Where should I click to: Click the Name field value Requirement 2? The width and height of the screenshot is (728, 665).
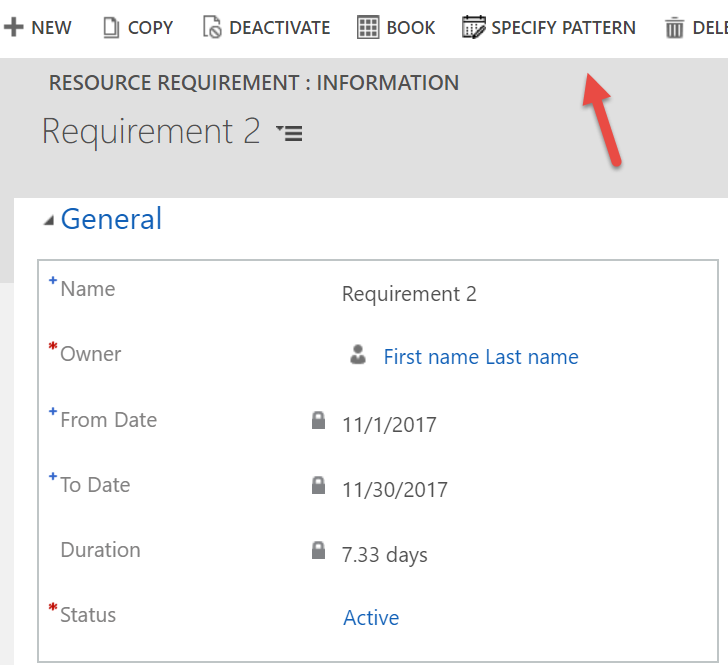pyautogui.click(x=409, y=294)
